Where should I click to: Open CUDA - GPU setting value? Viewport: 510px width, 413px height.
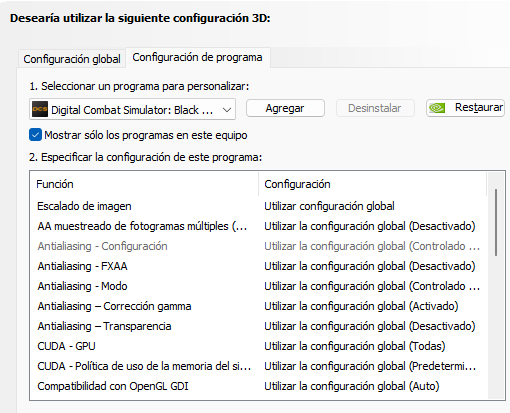coord(355,346)
